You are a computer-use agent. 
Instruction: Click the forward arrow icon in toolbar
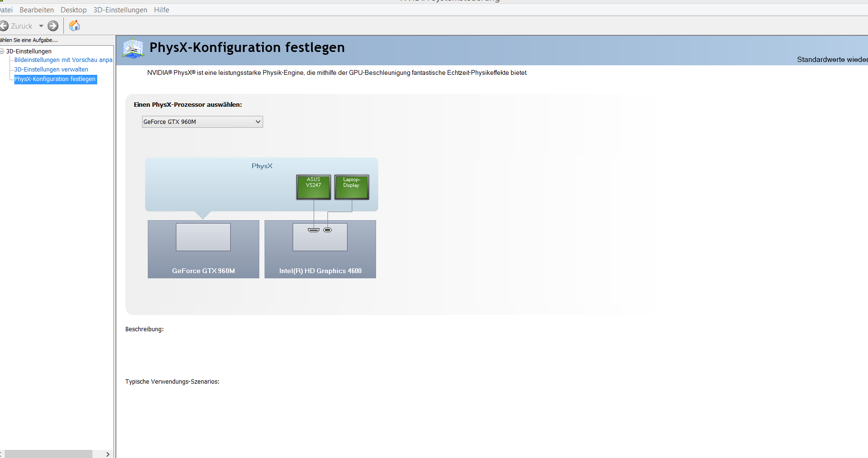click(53, 26)
